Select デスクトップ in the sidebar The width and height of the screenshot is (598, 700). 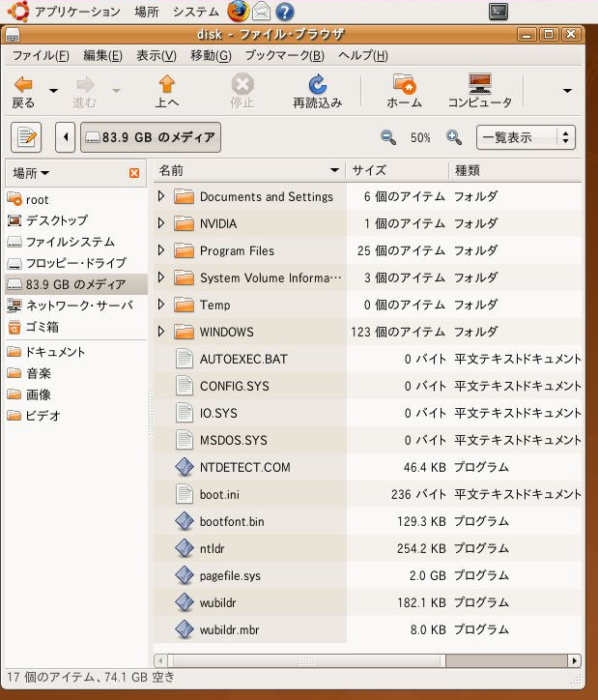point(75,220)
